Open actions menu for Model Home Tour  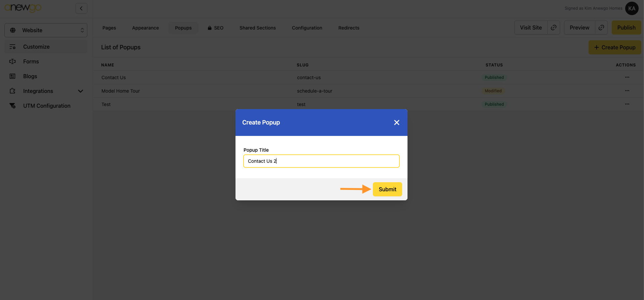[x=627, y=91]
